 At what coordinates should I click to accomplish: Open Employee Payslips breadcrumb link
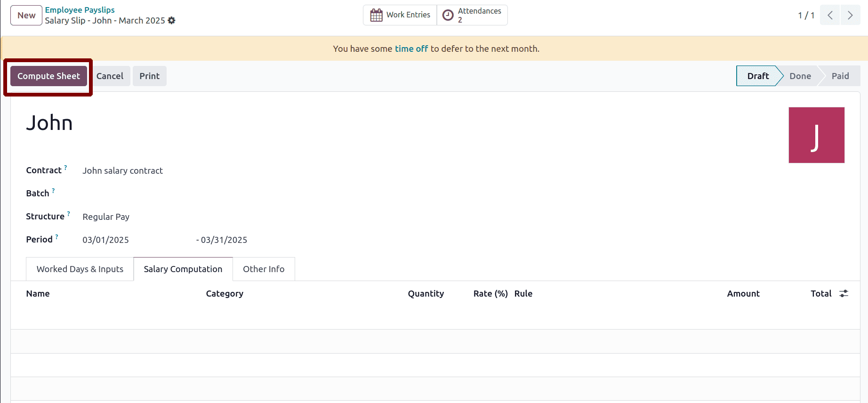click(x=80, y=10)
